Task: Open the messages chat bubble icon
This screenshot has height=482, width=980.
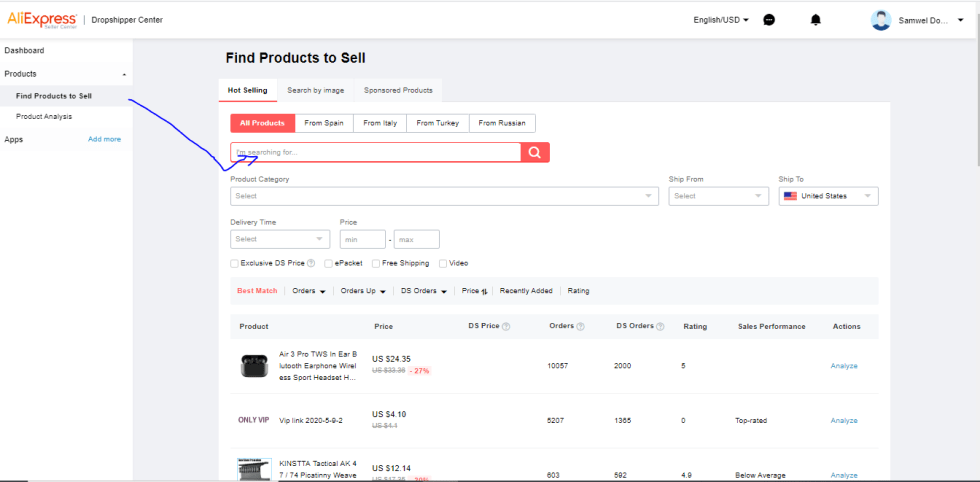Action: click(x=769, y=20)
